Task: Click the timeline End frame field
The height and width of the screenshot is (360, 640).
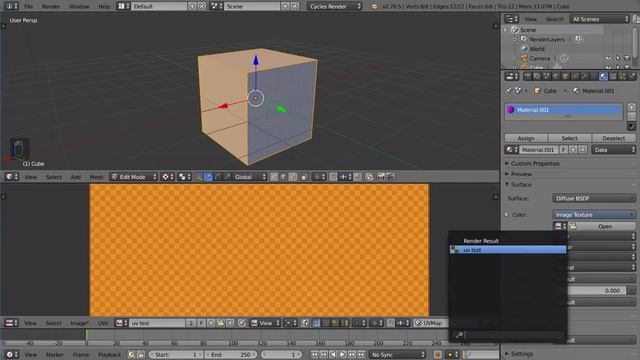Action: pyautogui.click(x=231, y=355)
